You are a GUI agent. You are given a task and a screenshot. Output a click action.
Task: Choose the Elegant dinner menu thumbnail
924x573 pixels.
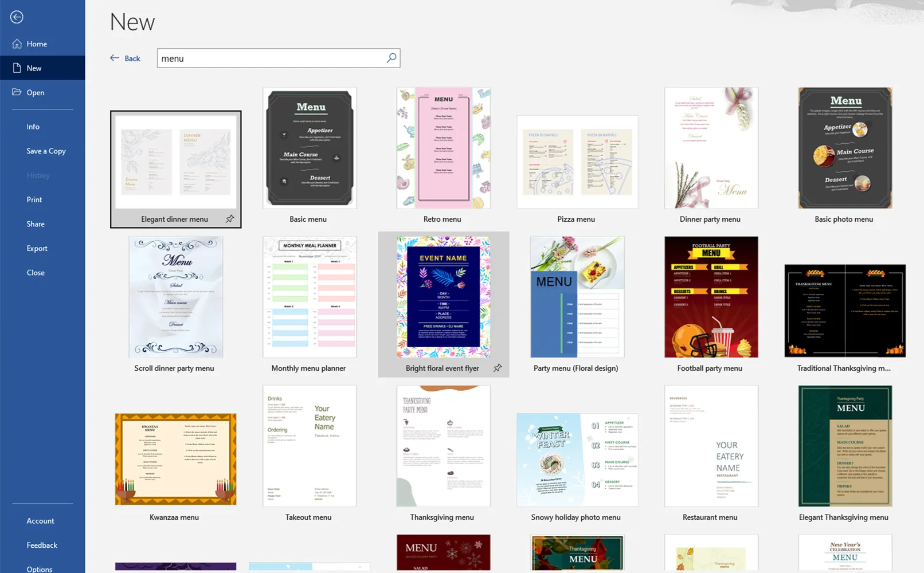[x=176, y=162]
